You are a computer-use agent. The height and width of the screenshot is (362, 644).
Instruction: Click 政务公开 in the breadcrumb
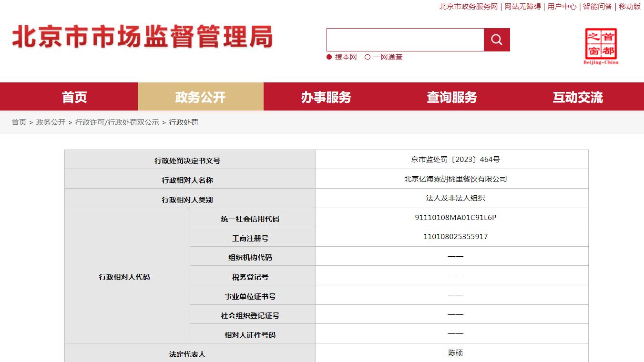(x=51, y=122)
